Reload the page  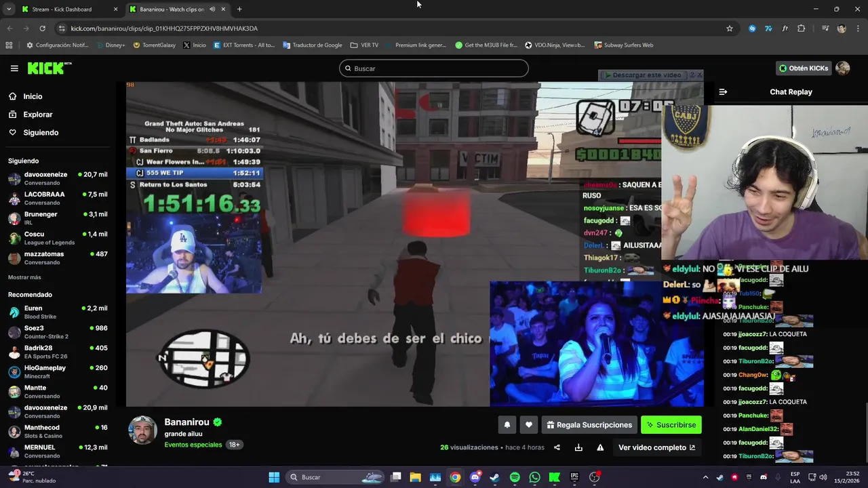(42, 28)
